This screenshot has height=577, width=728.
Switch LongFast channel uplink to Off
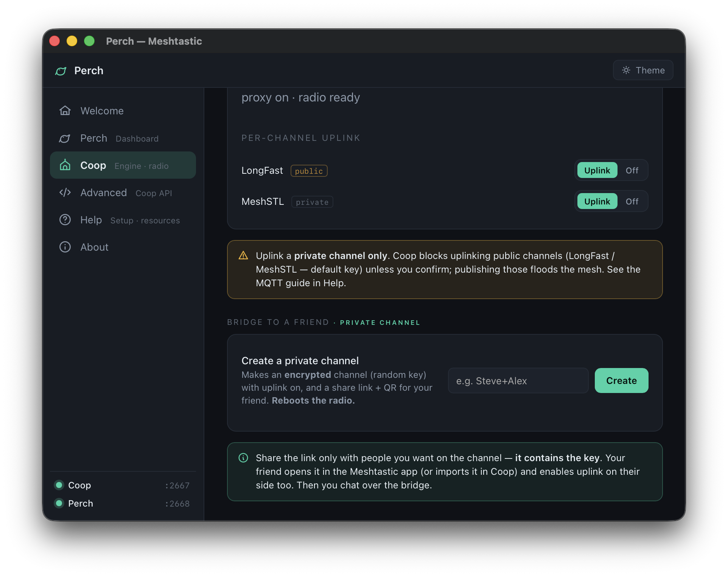[x=632, y=170]
